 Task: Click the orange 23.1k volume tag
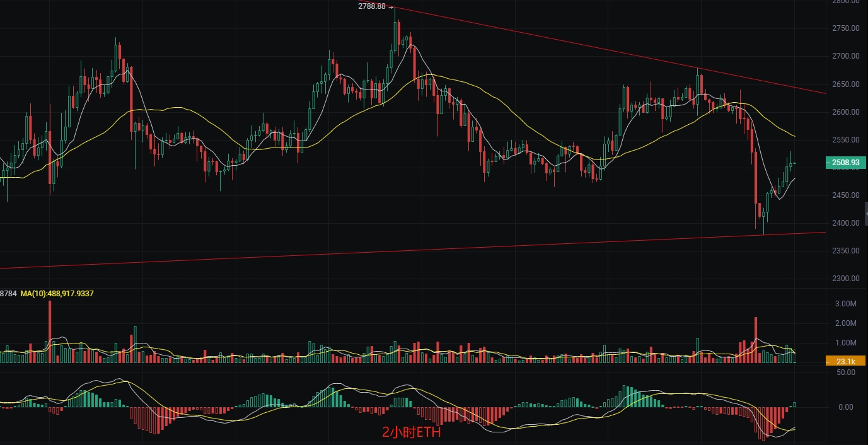(x=845, y=361)
